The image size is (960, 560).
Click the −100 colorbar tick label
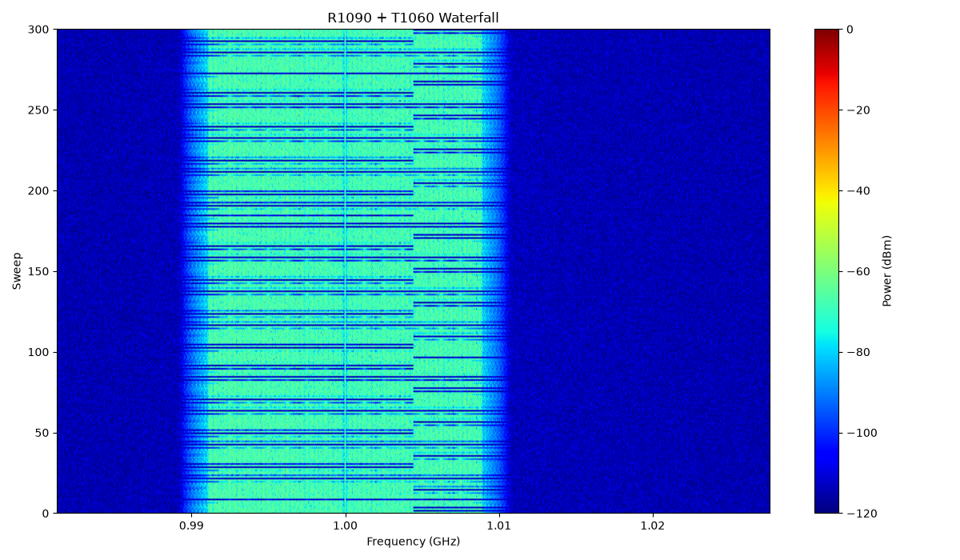coord(862,433)
